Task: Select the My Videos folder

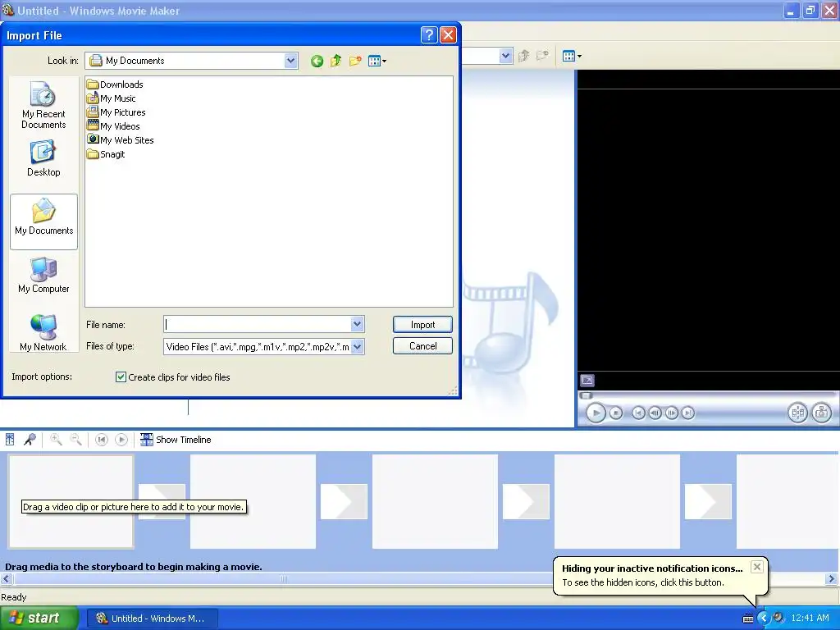Action: point(113,126)
